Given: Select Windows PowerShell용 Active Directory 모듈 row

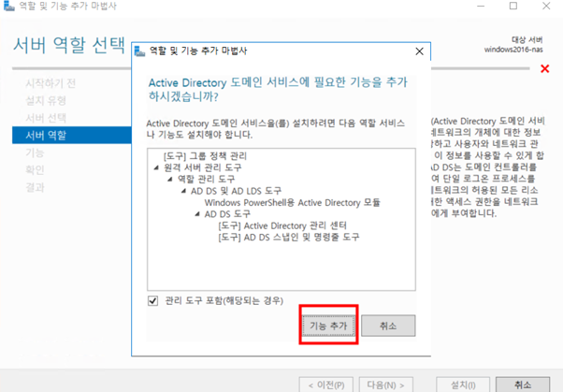Looking at the screenshot, I should [x=293, y=203].
